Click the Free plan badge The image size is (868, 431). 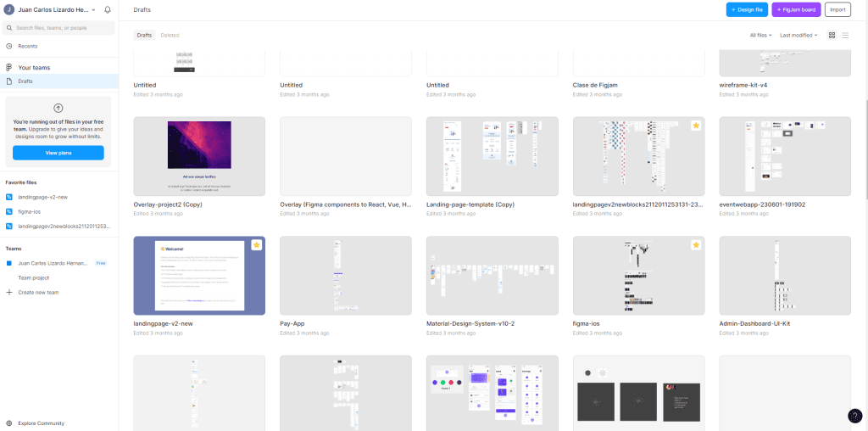tap(101, 263)
